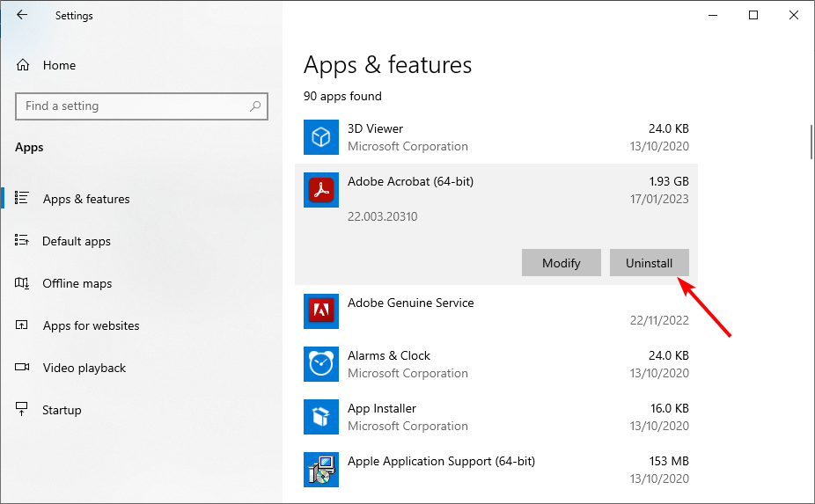
Task: Focus the Find a setting search box
Action: tap(142, 106)
